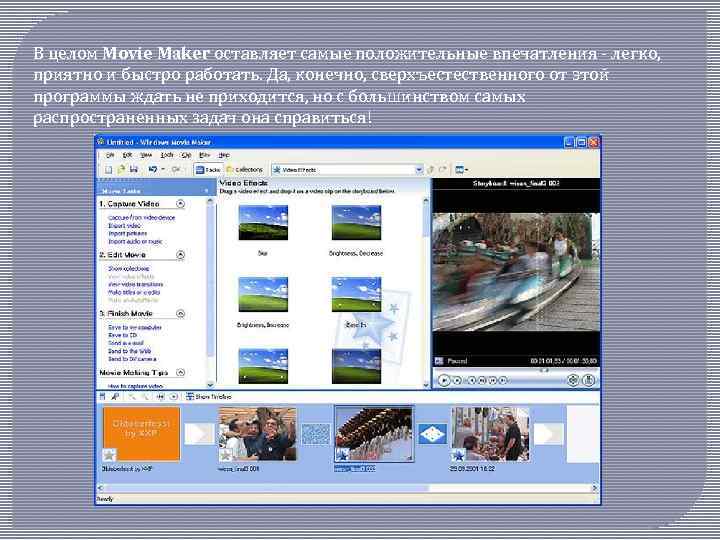Viewport: 720px width, 540px height.
Task: Play the storyboard
Action: 174,396
